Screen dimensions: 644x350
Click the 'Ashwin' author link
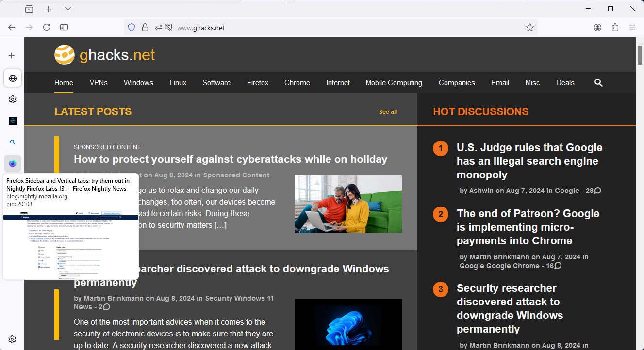click(481, 191)
